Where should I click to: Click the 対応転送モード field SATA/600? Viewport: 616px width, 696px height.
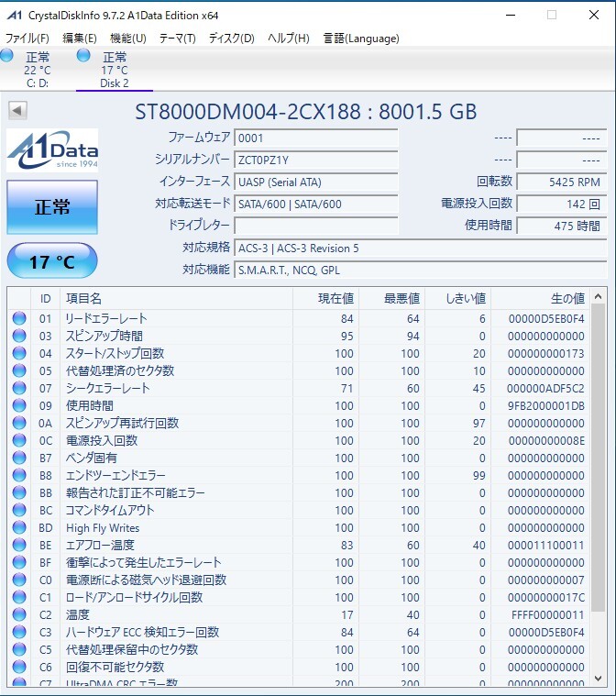point(316,204)
